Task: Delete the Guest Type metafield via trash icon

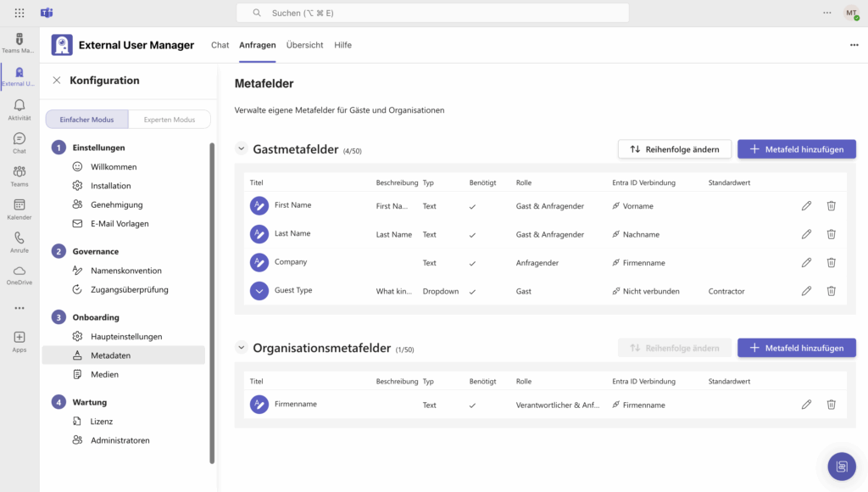Action: point(831,291)
